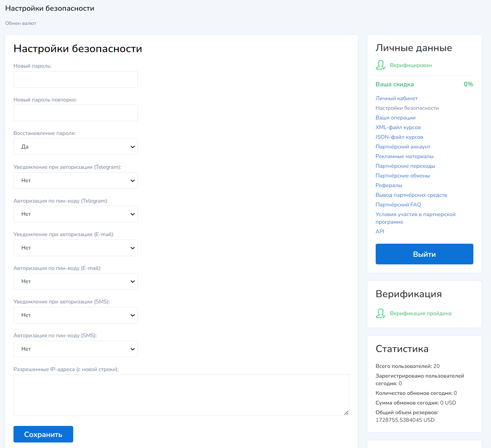Navigate to Партнёрский аккаунт
Image resolution: width=491 pixels, height=448 pixels.
(403, 147)
